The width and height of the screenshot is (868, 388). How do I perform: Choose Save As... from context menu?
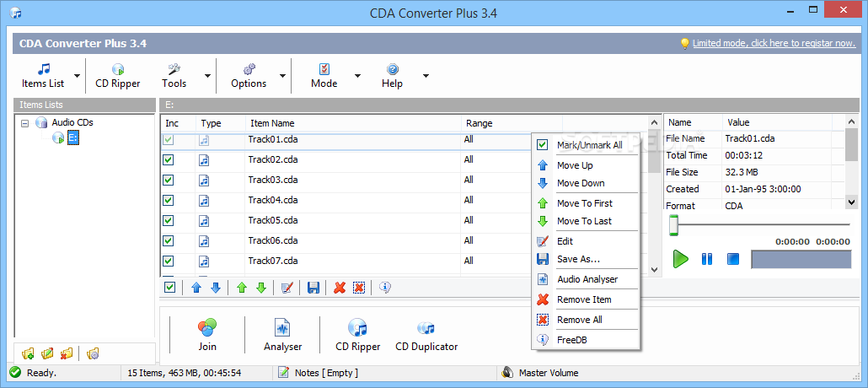585,259
